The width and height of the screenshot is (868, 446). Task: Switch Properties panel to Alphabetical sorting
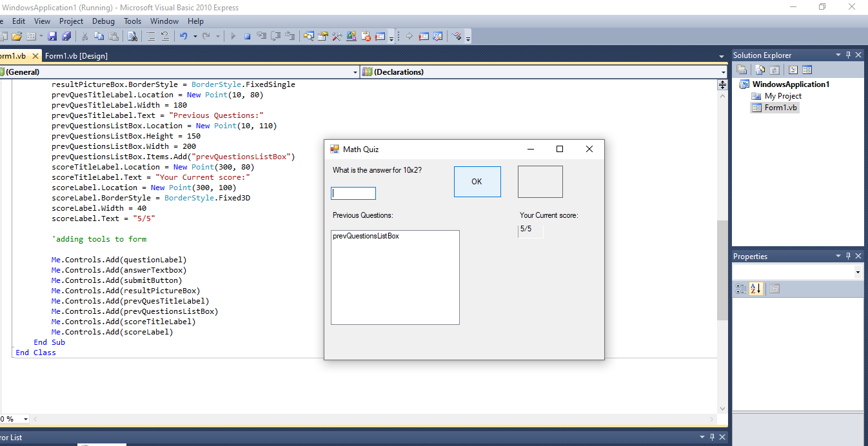tap(755, 289)
